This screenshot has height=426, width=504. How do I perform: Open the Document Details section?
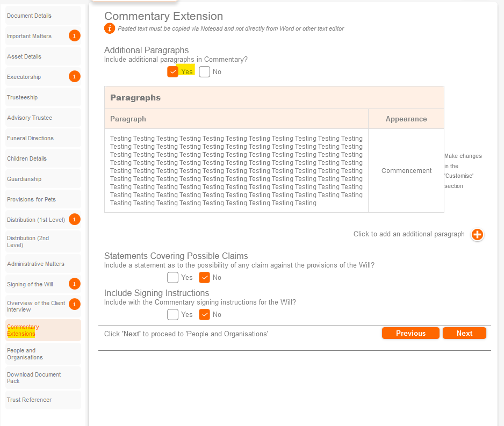coord(30,16)
